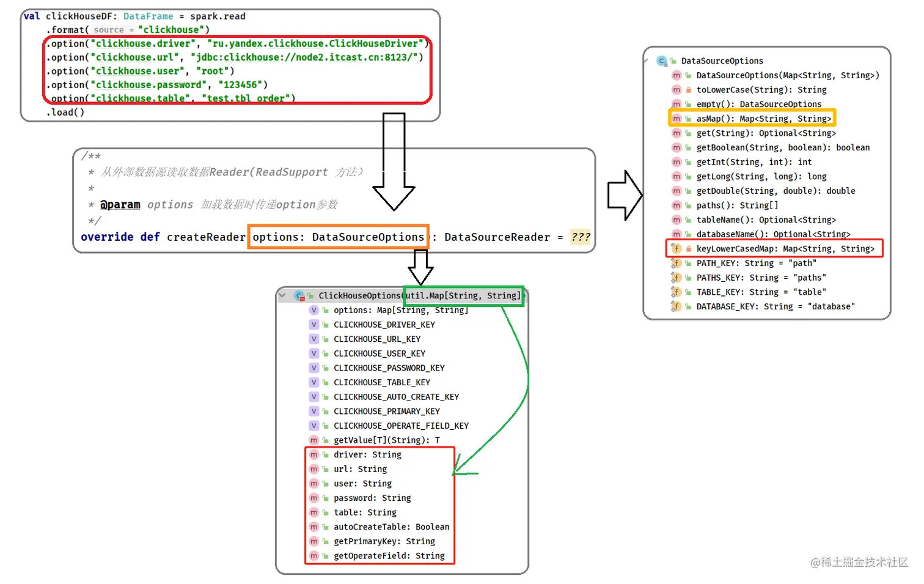
Task: Select CLICKHOUSE_OPERATE_FIELD_KEY row
Action: 389,426
